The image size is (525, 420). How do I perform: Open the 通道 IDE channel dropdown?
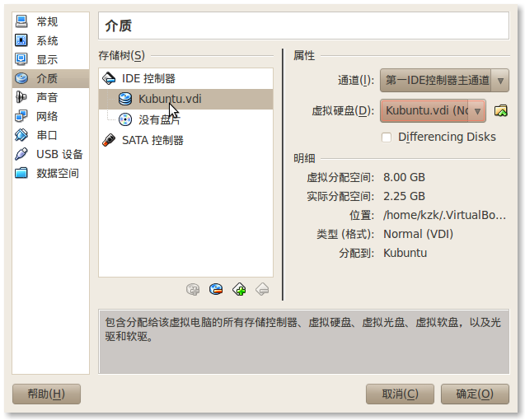tap(444, 81)
